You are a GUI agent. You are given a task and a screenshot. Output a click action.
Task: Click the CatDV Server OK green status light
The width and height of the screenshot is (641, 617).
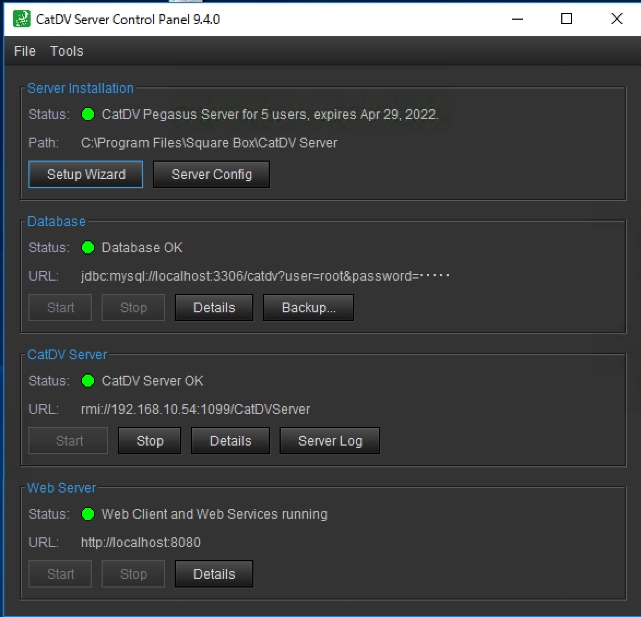pyautogui.click(x=88, y=381)
